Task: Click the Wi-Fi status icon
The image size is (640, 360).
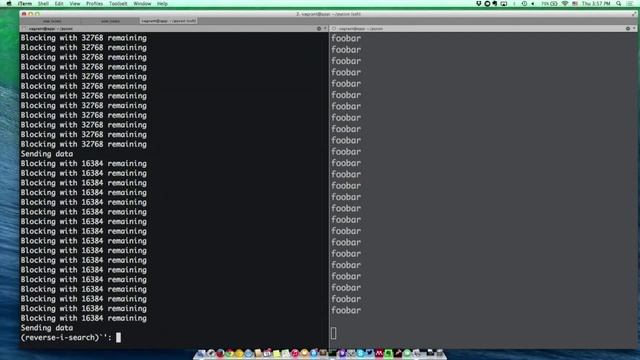Action: [x=565, y=4]
